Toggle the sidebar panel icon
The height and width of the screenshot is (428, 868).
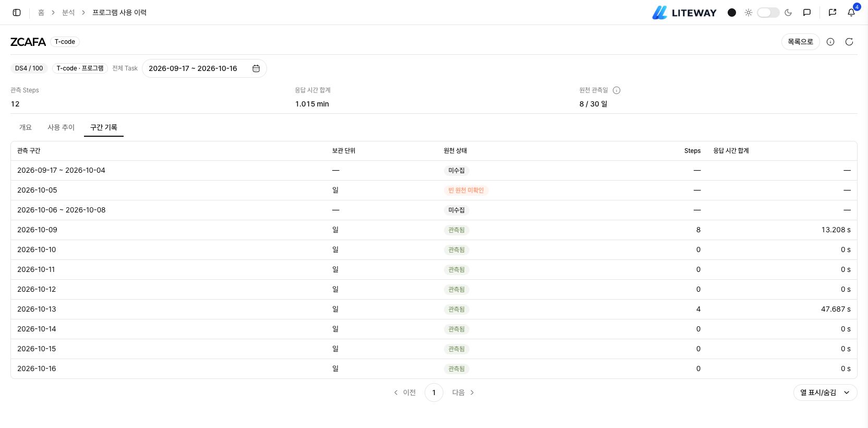point(17,13)
